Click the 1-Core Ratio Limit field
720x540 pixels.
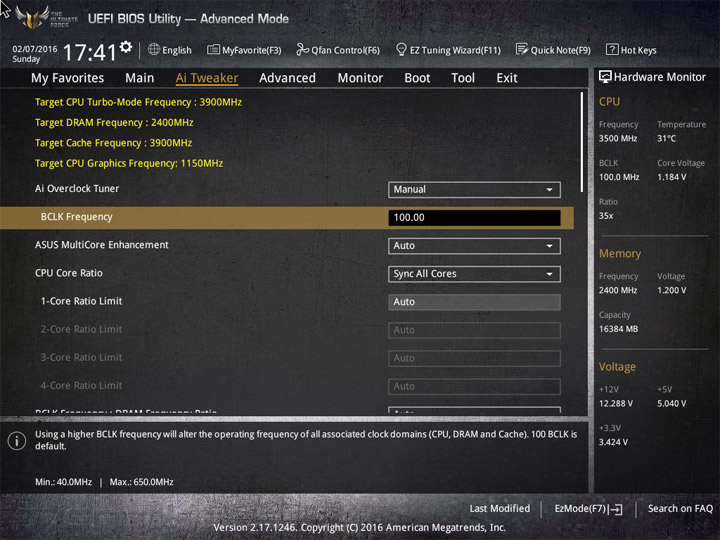(474, 302)
